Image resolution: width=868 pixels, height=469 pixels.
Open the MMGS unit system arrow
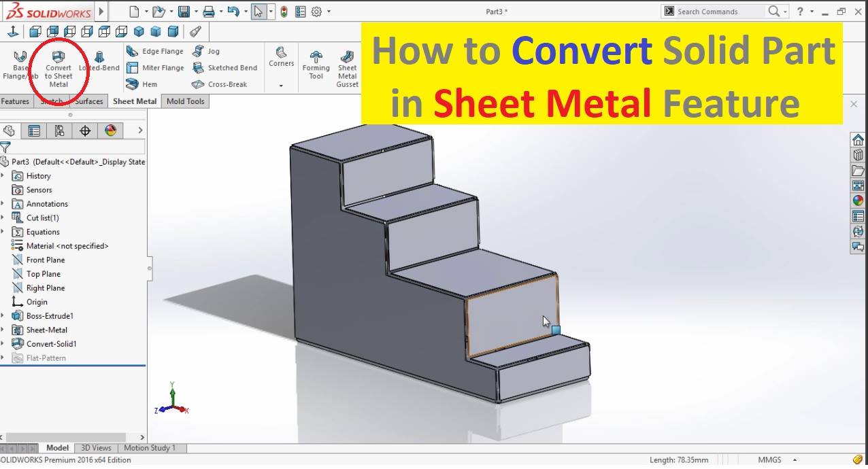(794, 460)
